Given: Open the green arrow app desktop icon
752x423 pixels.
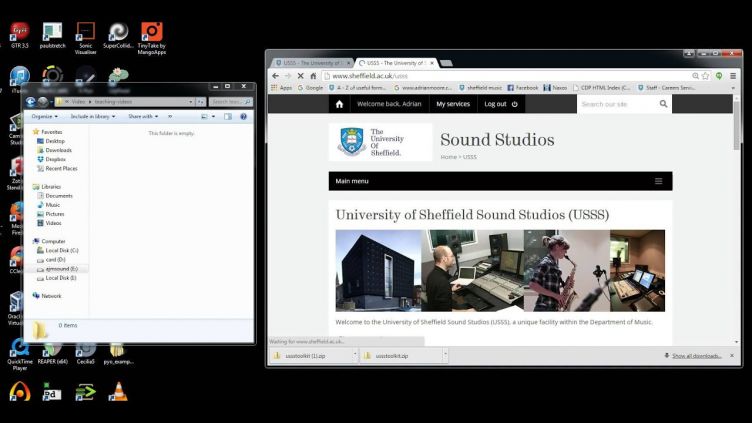Looking at the screenshot, I should coord(85,392).
